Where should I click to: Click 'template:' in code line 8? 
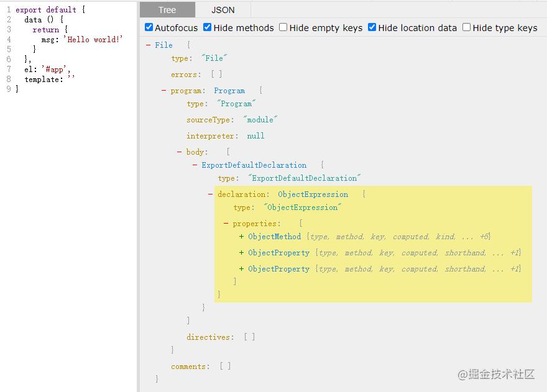44,79
